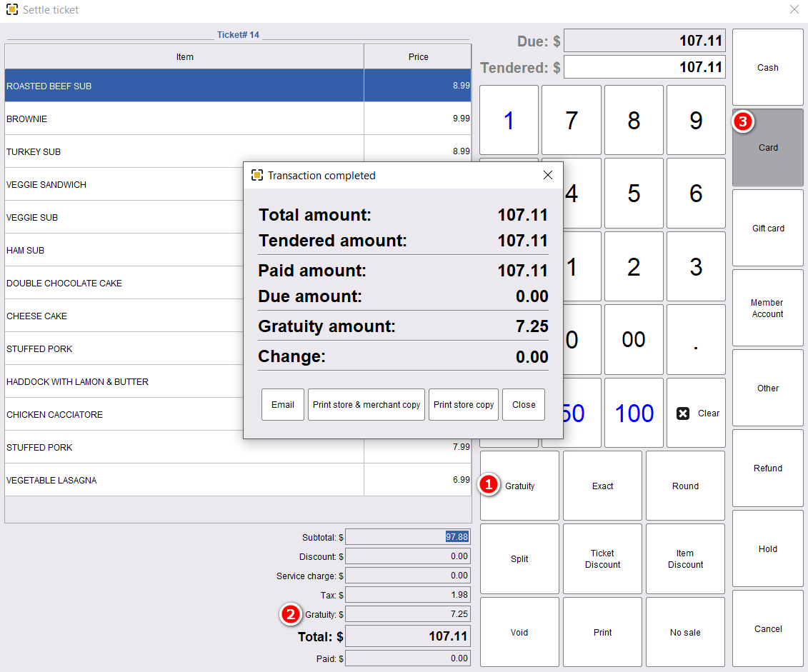Select the VEGETABLE LASAGNA row

coord(238,480)
